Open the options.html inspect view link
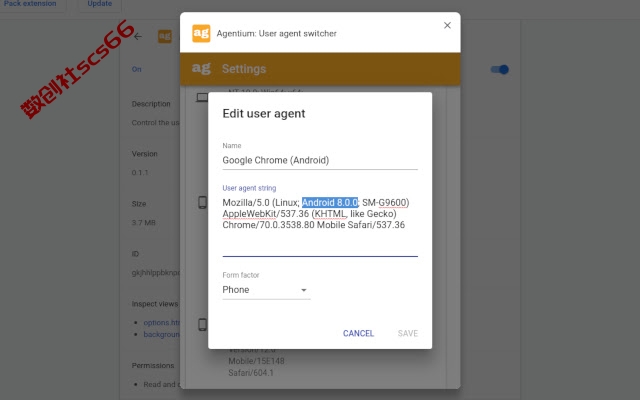640x400 pixels. [x=162, y=322]
